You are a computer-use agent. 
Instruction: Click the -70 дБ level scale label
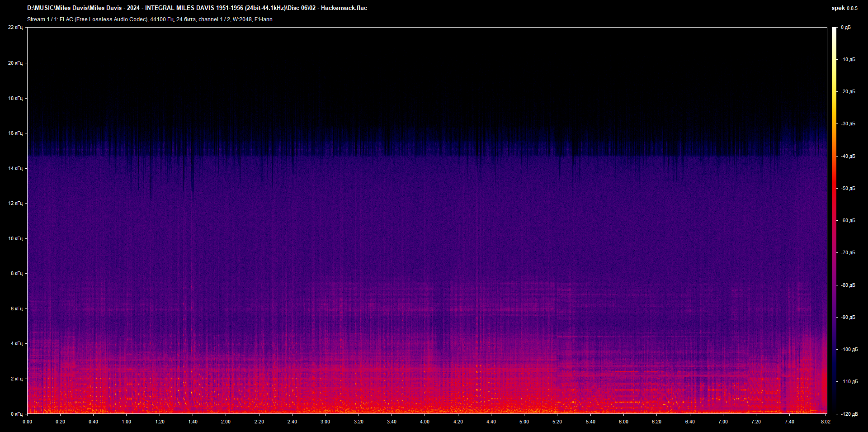click(848, 253)
